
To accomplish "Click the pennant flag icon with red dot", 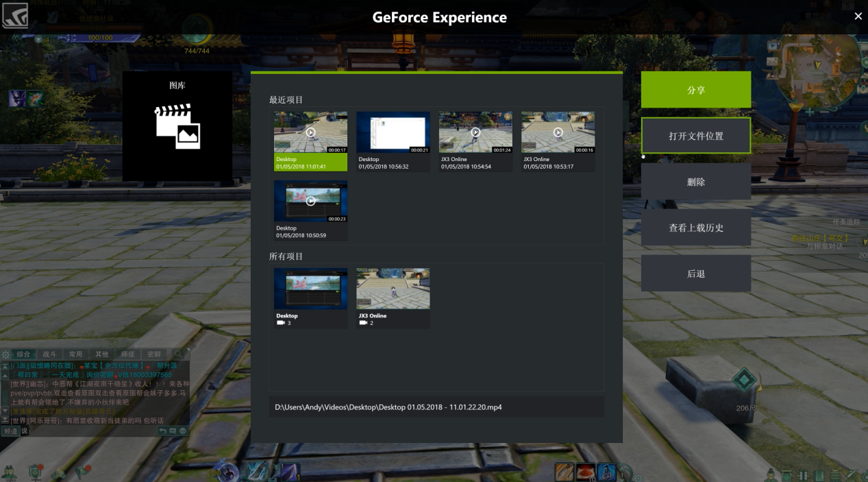I will (x=83, y=472).
